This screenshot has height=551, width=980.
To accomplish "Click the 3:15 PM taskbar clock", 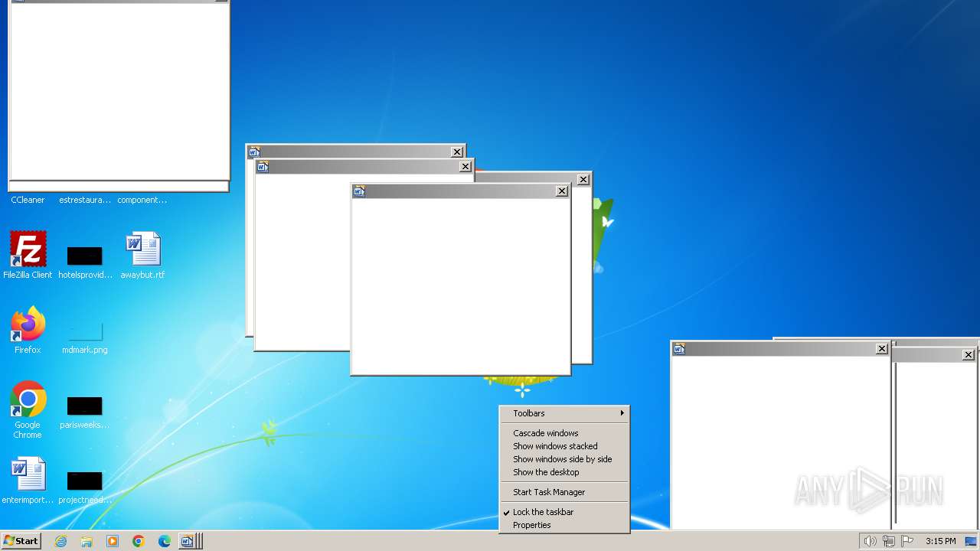I will coord(940,541).
